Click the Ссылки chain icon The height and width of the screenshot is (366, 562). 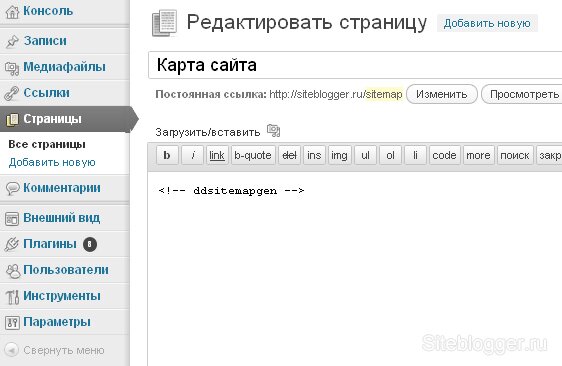[x=12, y=94]
